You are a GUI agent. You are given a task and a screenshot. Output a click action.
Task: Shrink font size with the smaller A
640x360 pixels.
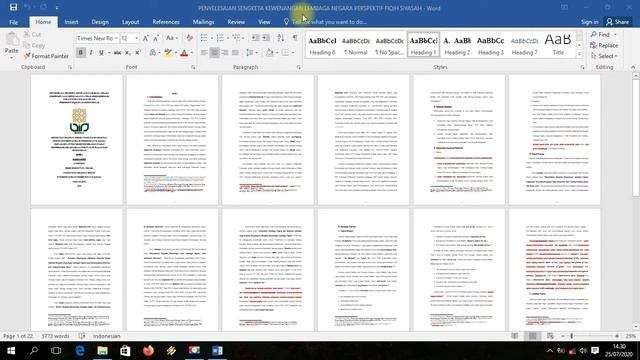[156, 38]
